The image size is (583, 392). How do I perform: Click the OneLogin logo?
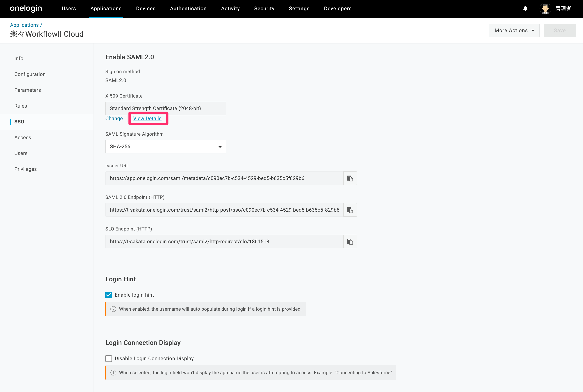coord(26,8)
